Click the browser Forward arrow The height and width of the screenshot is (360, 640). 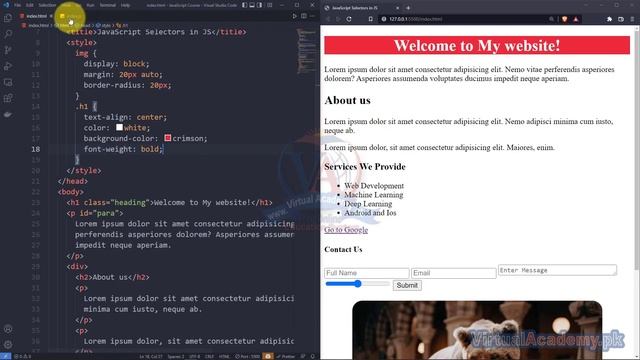click(338, 19)
